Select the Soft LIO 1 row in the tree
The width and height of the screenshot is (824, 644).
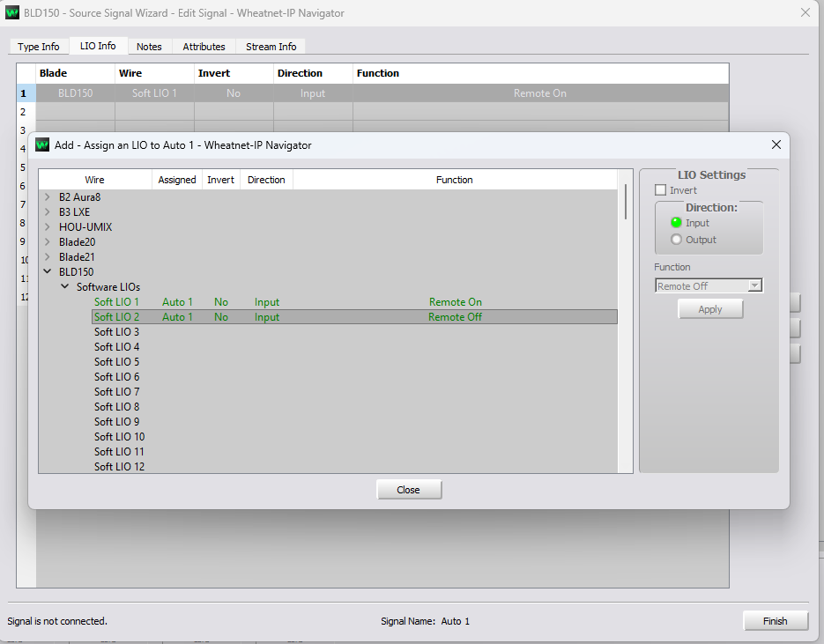pos(355,302)
